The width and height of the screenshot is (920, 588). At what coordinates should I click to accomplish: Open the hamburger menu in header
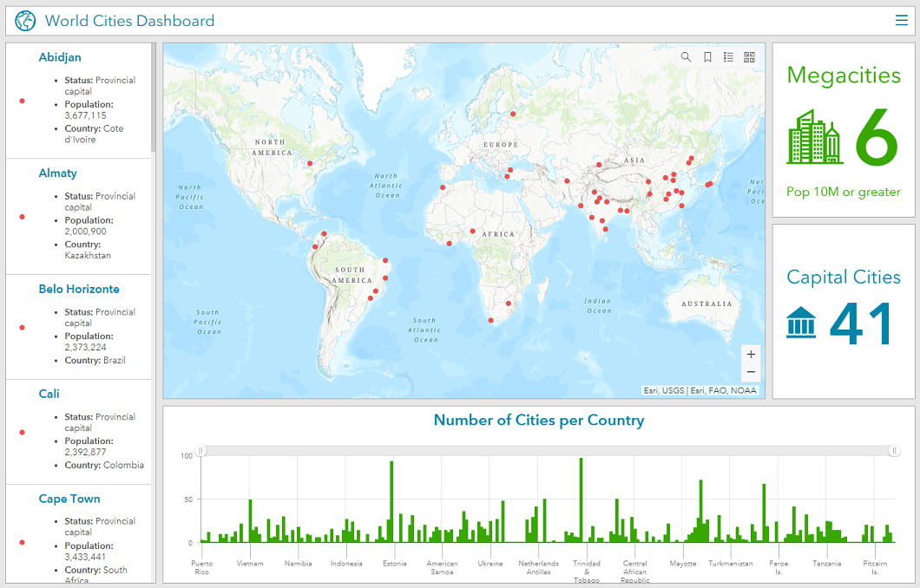pyautogui.click(x=901, y=21)
